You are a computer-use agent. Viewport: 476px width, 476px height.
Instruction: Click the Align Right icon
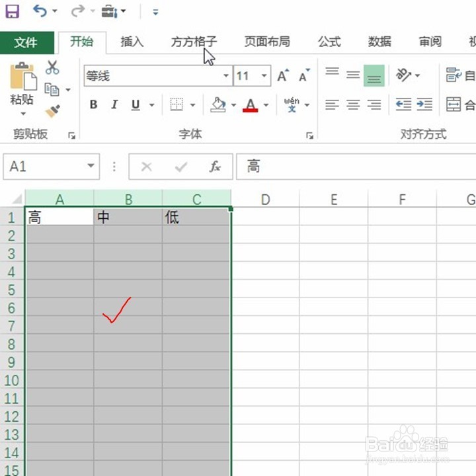[374, 105]
